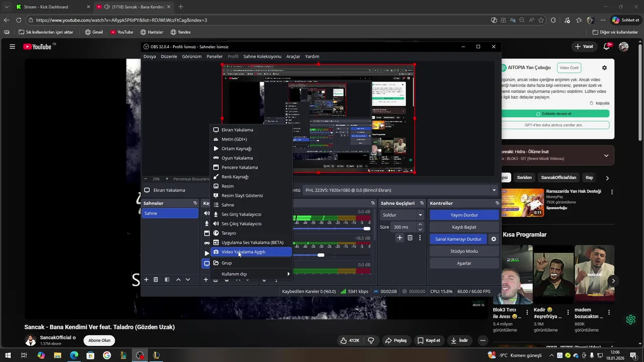Like the video with 412K thumbs up

[350, 340]
